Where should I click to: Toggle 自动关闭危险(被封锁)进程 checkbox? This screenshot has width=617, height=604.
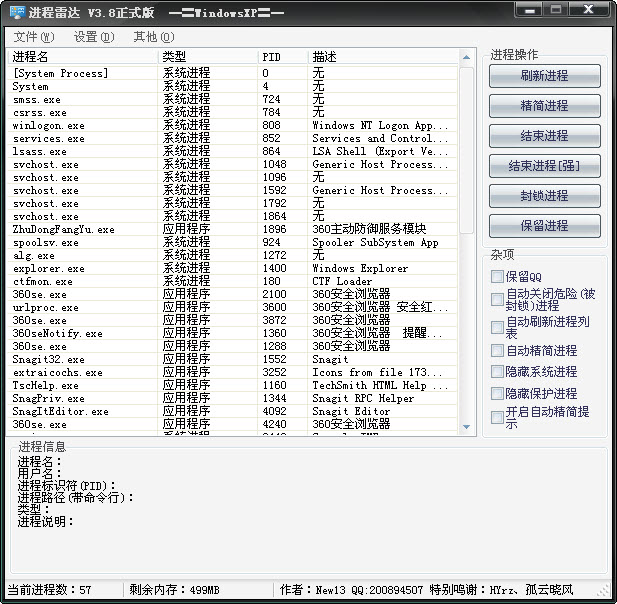(497, 299)
